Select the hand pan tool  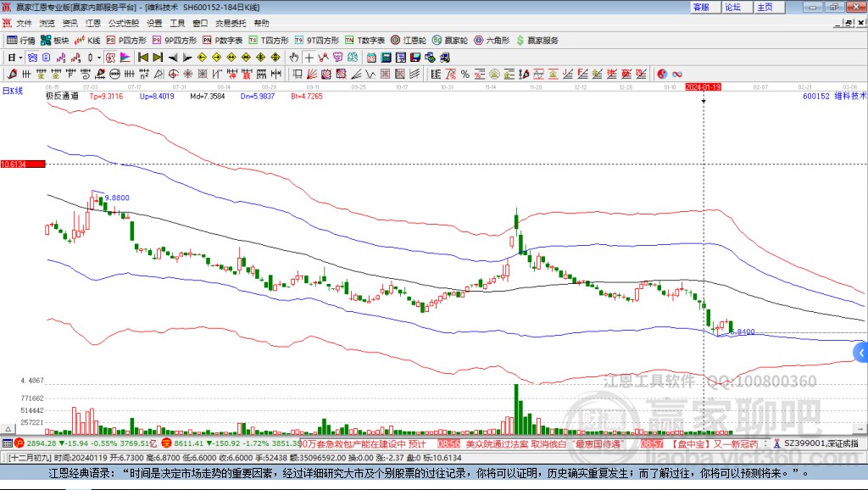coord(294,58)
